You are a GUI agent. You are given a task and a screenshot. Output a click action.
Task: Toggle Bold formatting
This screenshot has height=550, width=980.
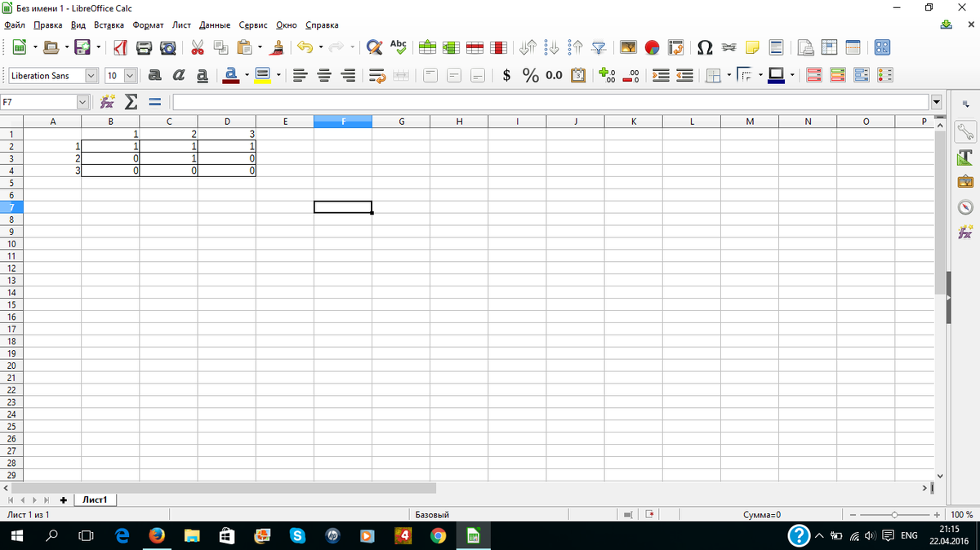[x=154, y=76]
